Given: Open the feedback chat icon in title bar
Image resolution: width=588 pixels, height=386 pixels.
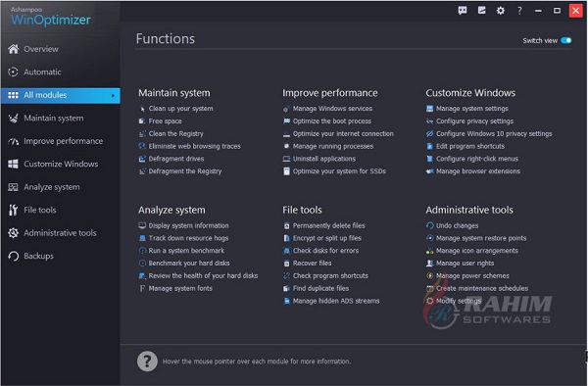Looking at the screenshot, I should (463, 11).
